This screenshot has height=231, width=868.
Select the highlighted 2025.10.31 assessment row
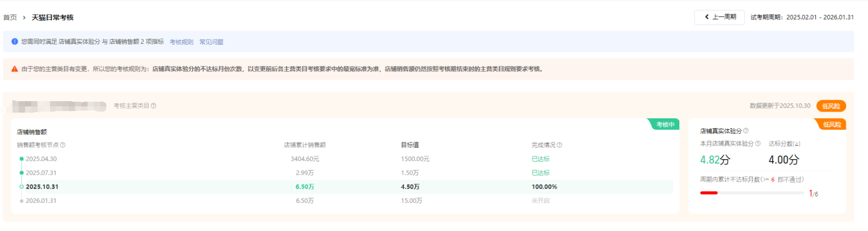pos(42,187)
